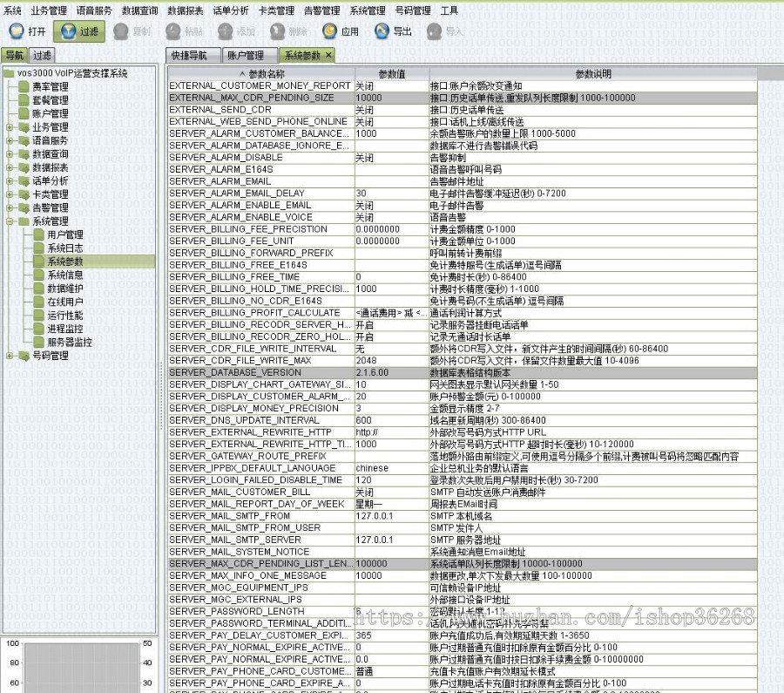
Task: Click value 30 for SERVER_ALARM_EMAIL_DELAY
Action: point(361,194)
